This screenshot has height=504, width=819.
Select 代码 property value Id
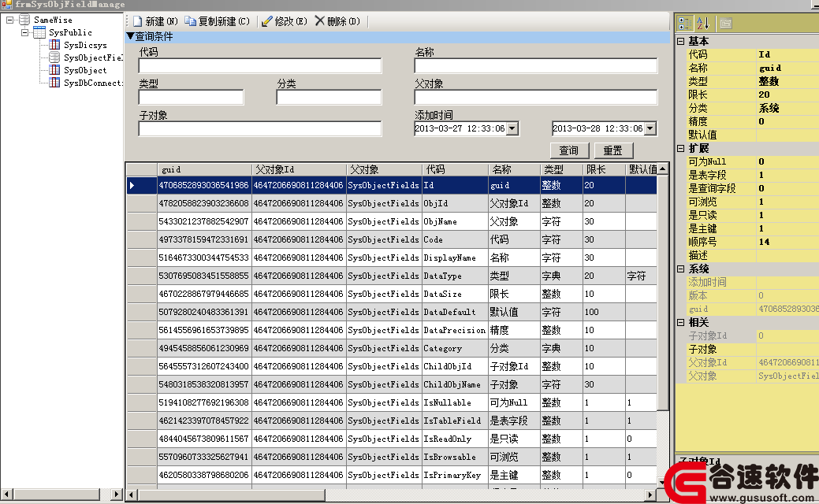(x=787, y=54)
